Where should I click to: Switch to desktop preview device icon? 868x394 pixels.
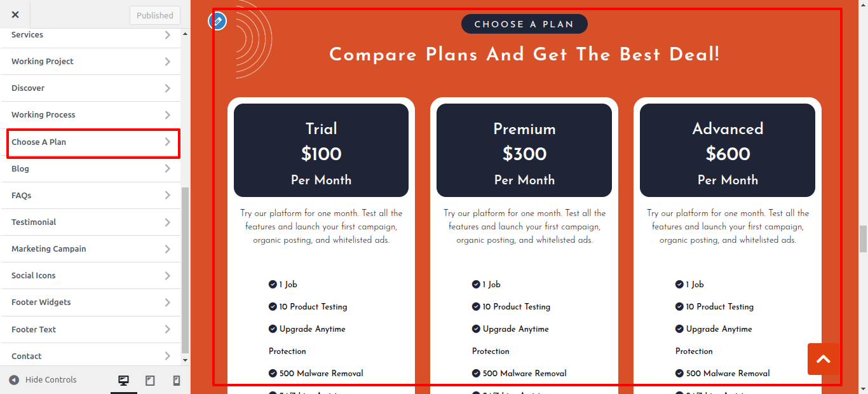(123, 380)
